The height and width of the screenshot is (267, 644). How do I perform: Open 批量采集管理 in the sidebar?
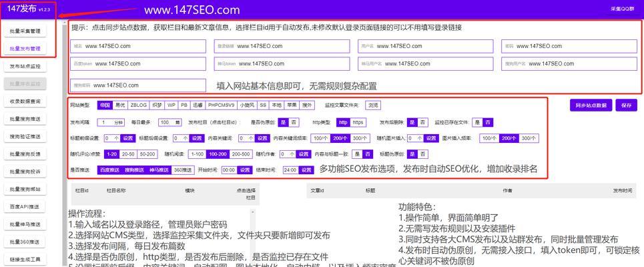pos(25,31)
